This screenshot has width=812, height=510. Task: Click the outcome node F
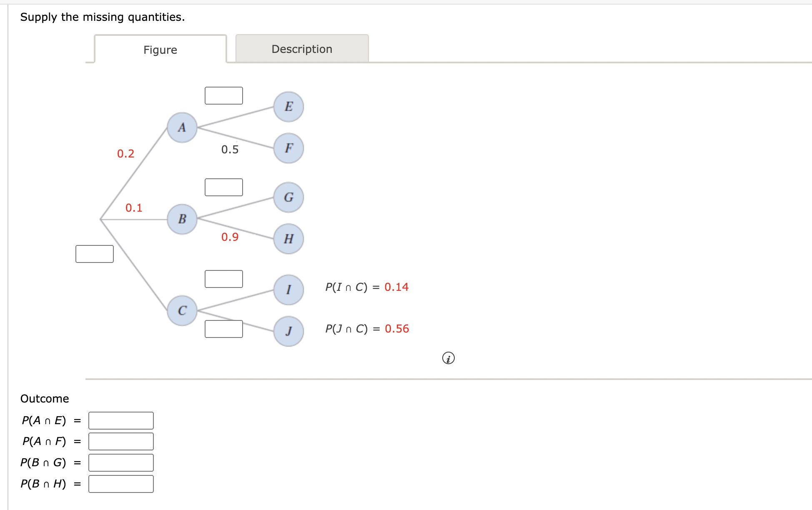point(288,147)
